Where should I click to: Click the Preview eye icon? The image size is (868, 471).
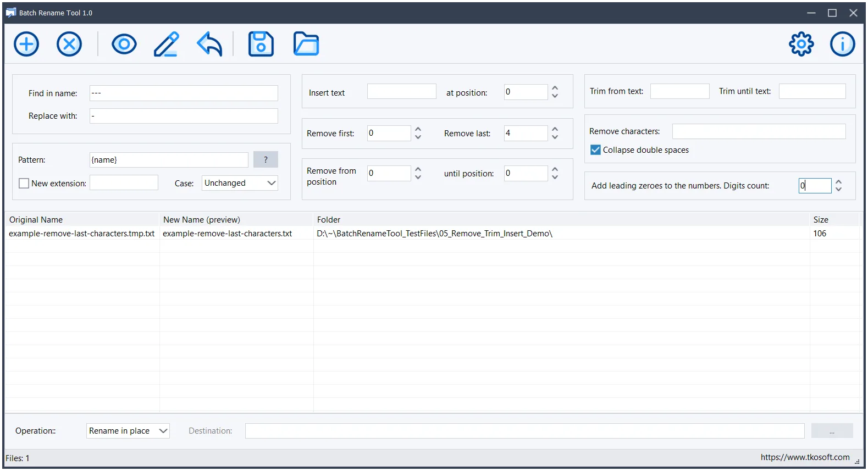[x=124, y=44]
